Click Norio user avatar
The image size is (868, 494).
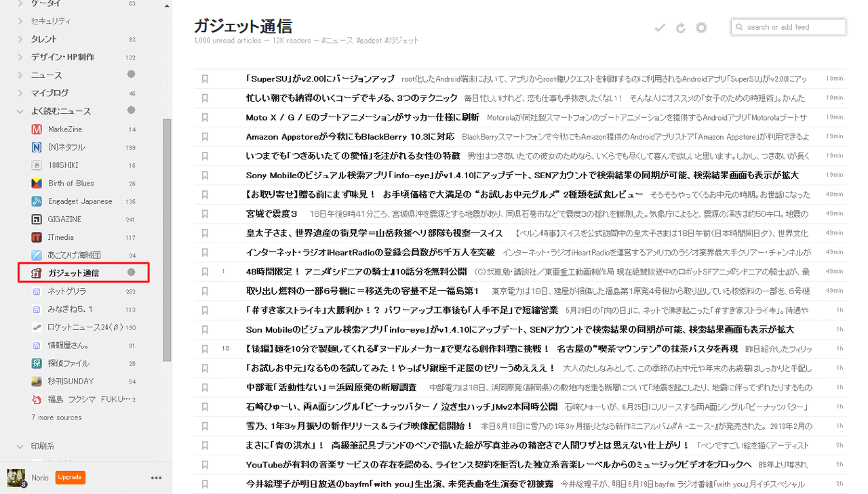pos(16,478)
